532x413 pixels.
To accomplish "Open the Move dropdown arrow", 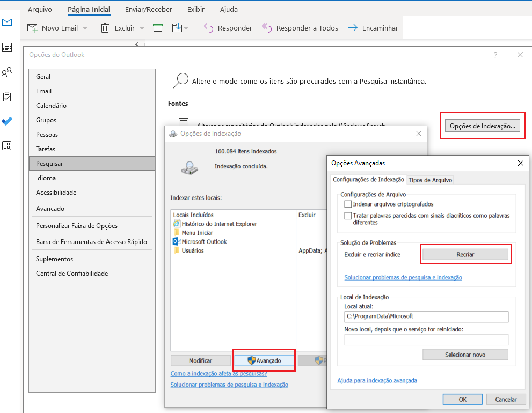I will 186,28.
